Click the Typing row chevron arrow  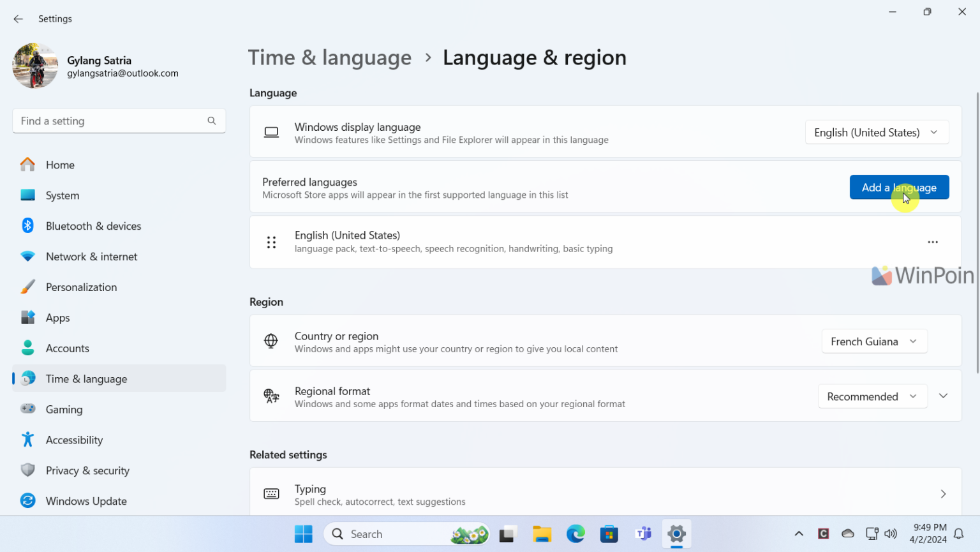pos(943,494)
